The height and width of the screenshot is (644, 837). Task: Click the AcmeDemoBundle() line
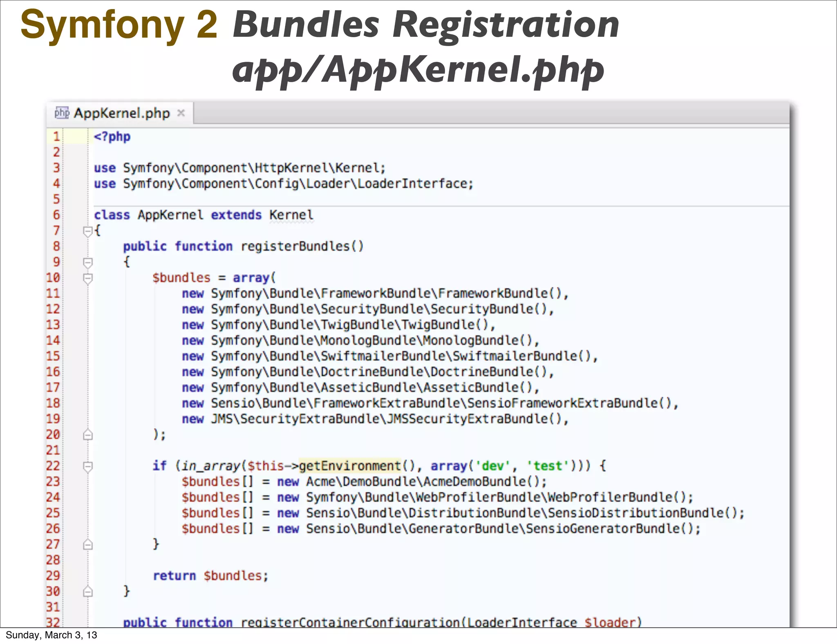[x=364, y=482]
